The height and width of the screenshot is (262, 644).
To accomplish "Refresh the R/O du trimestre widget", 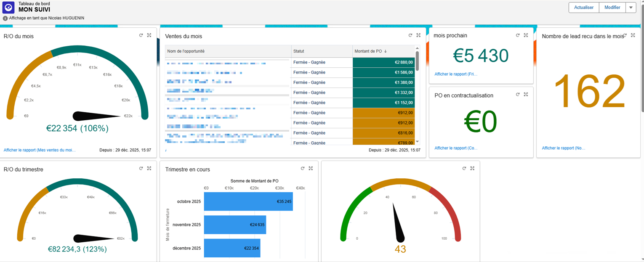I will pos(141,168).
